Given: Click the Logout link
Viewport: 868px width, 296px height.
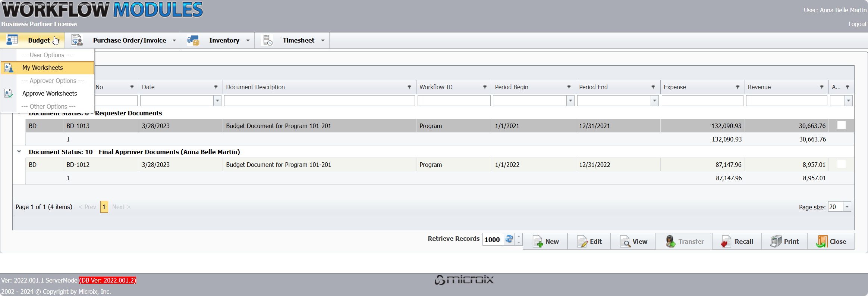Looking at the screenshot, I should [857, 24].
